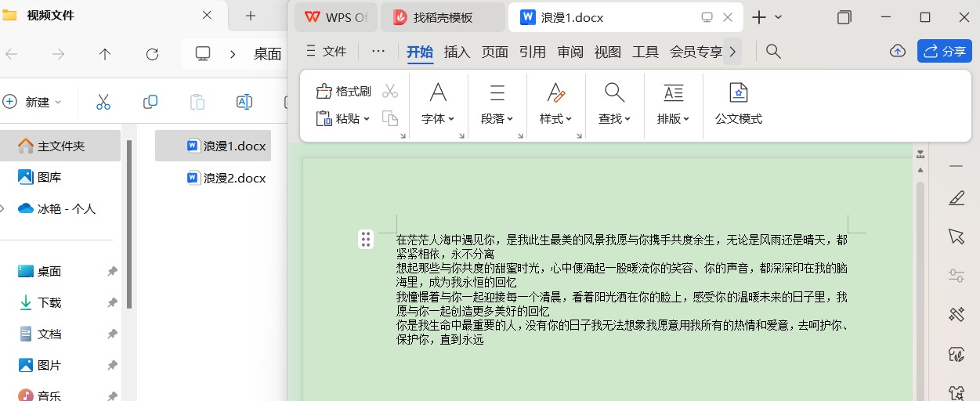Collapse the WPS sidebar using the minus icon
Screen dimensions: 980x401
pyautogui.click(x=956, y=166)
